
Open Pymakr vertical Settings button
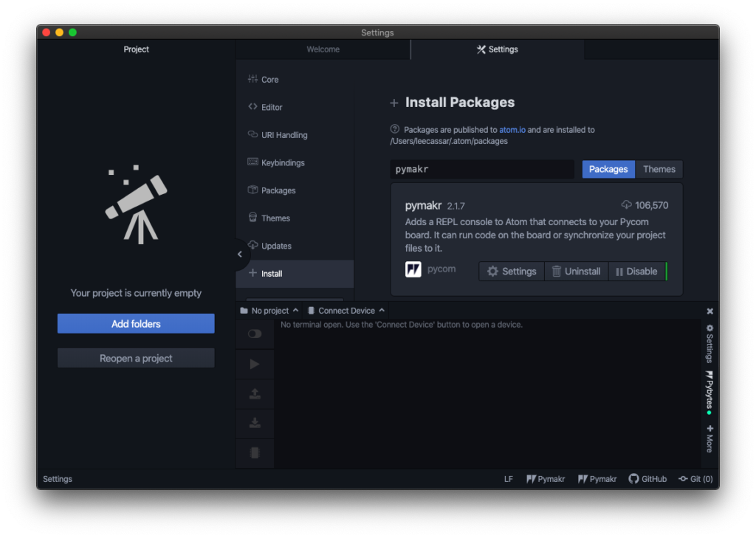click(709, 343)
